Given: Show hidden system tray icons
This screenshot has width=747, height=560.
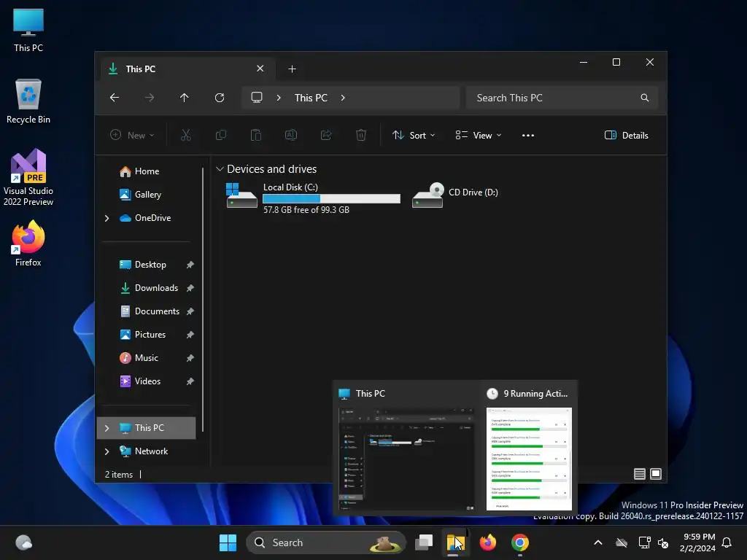Looking at the screenshot, I should point(598,542).
